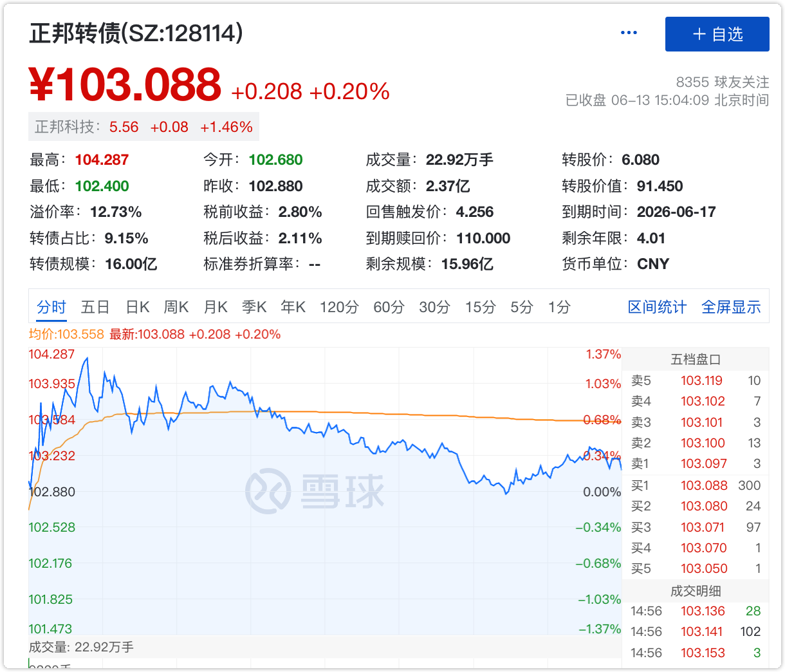Select the 分时 intraday chart tab
The height and width of the screenshot is (672, 785).
coord(51,308)
